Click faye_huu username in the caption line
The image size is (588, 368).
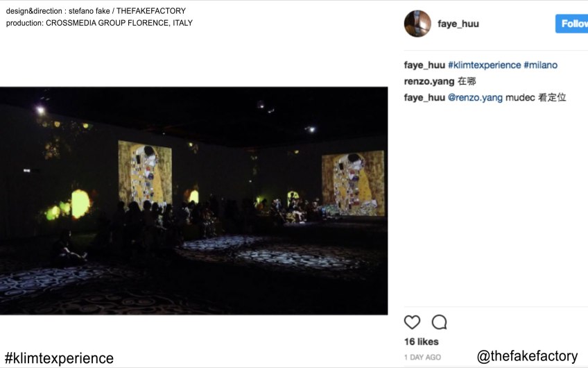pyautogui.click(x=424, y=65)
